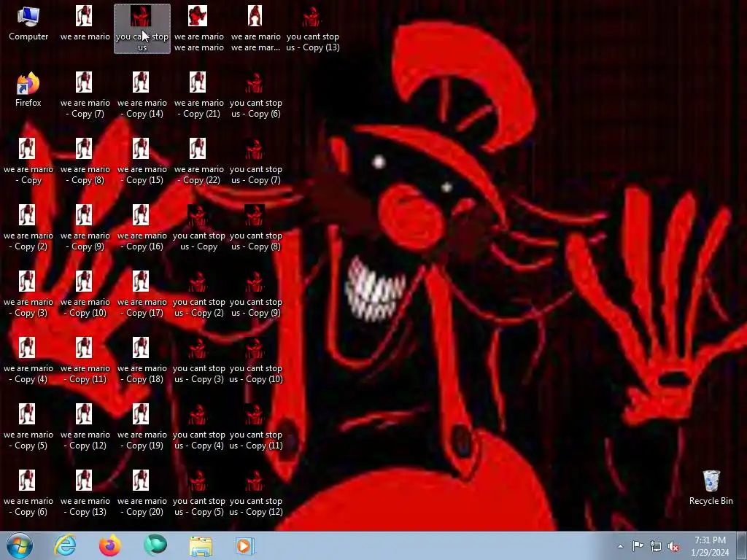Select 'we are mario - Copy (20)' file

coord(142,493)
